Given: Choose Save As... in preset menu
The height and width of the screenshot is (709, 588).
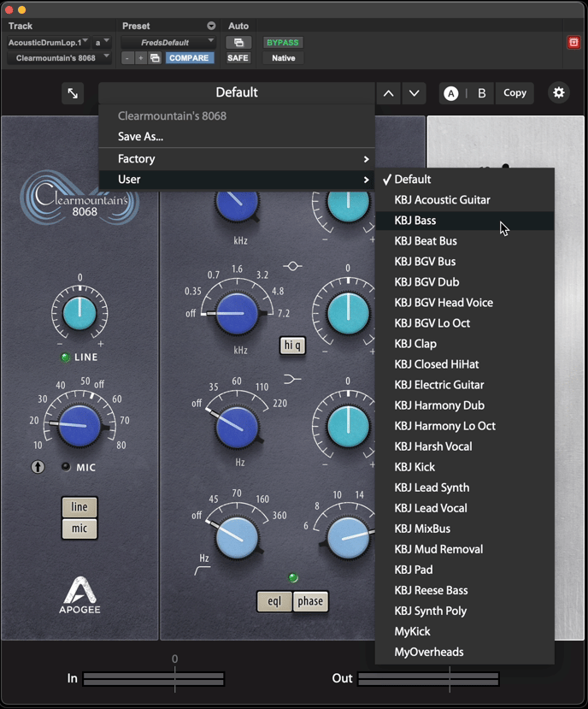Looking at the screenshot, I should point(237,137).
